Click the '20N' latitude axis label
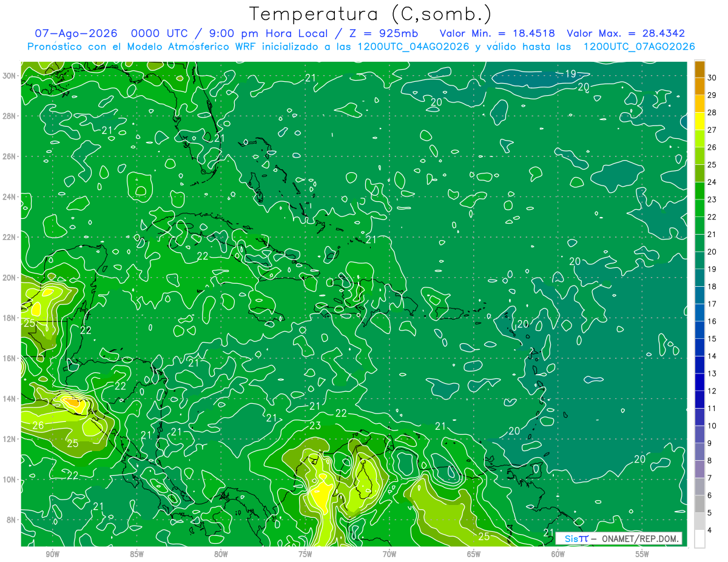The height and width of the screenshot is (562, 728). 9,278
